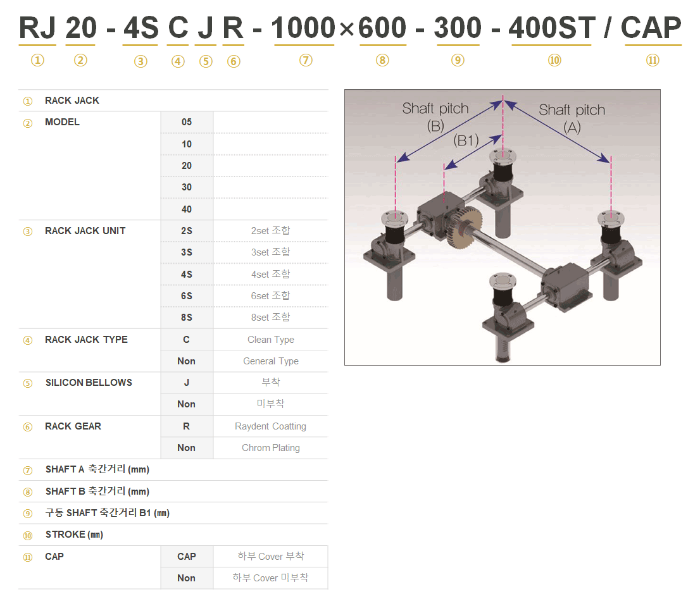Click the Raydent Coatting option text
This screenshot has height=606, width=700.
coord(270,426)
